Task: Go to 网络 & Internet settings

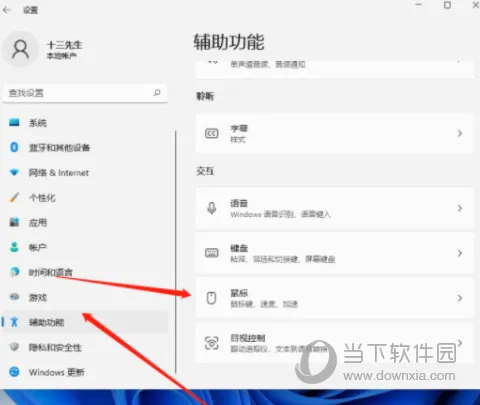Action: pos(85,172)
